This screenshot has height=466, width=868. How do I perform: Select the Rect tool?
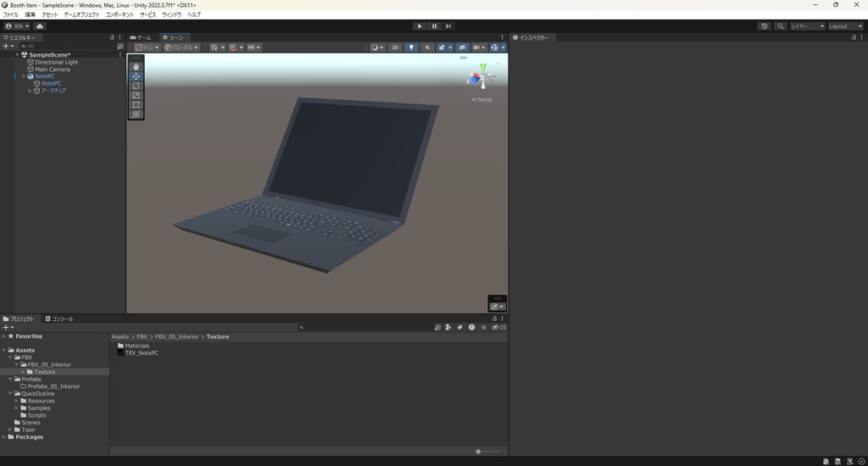pos(136,104)
